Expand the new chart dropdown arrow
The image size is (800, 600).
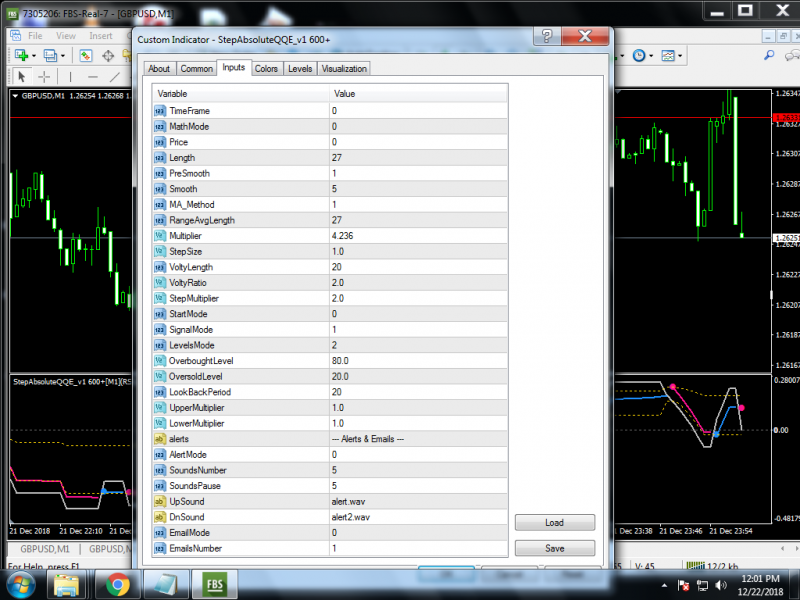34,56
